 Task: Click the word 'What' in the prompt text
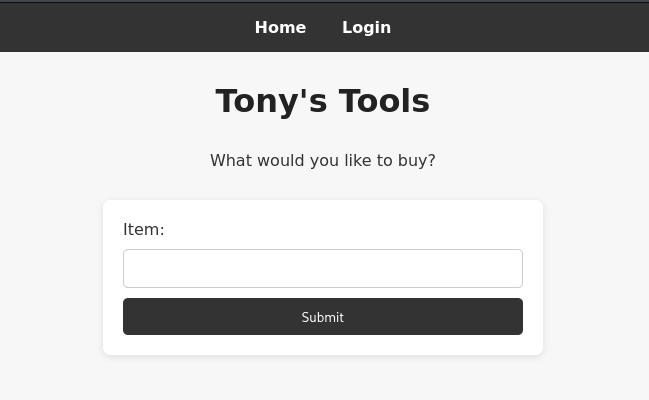point(231,160)
